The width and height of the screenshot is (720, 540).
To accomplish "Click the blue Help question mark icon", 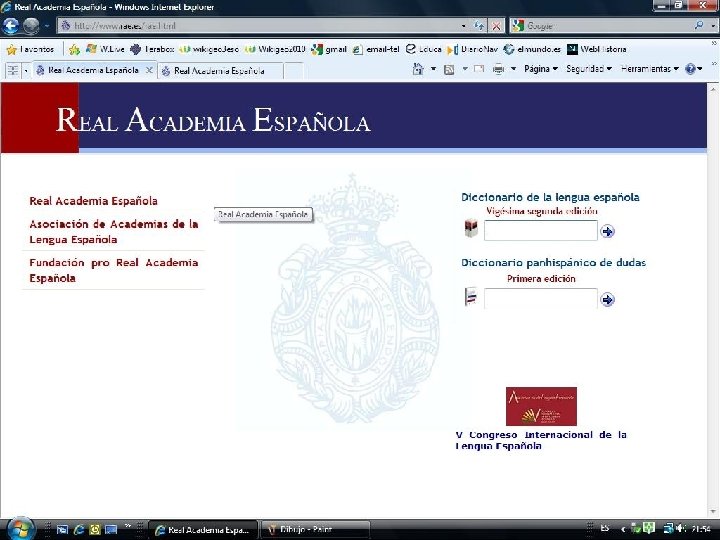I will [x=690, y=69].
